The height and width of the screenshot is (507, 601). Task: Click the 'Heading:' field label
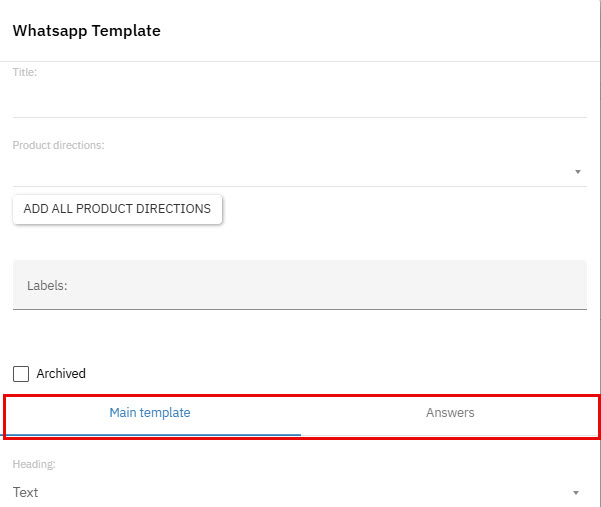[32, 465]
